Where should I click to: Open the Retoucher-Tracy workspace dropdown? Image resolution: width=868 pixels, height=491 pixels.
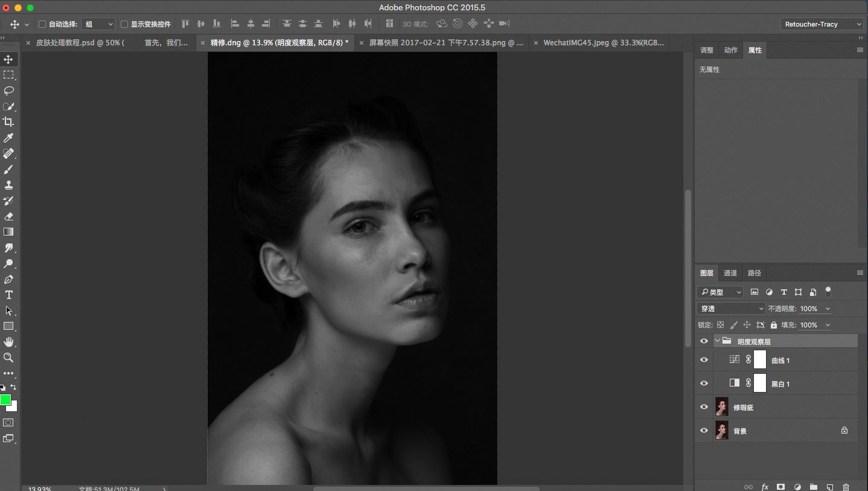(822, 24)
